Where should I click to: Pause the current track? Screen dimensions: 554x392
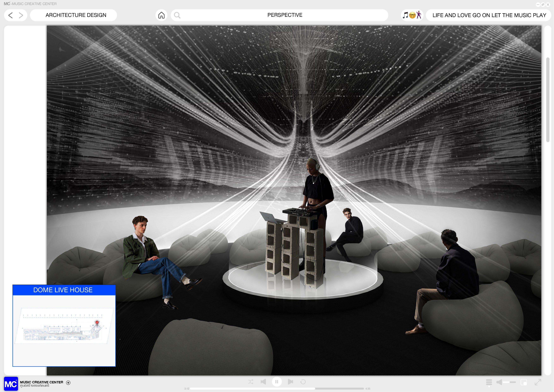(x=277, y=382)
